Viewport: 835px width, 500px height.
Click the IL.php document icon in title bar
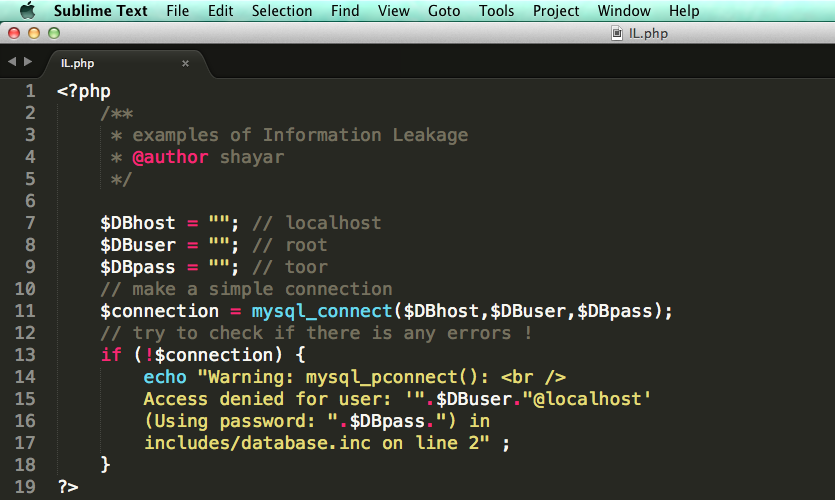pyautogui.click(x=617, y=33)
